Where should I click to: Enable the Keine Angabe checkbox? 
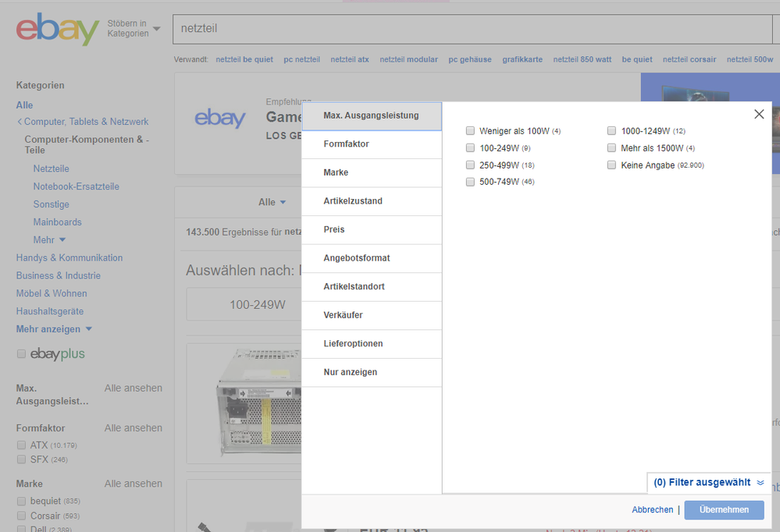[612, 165]
